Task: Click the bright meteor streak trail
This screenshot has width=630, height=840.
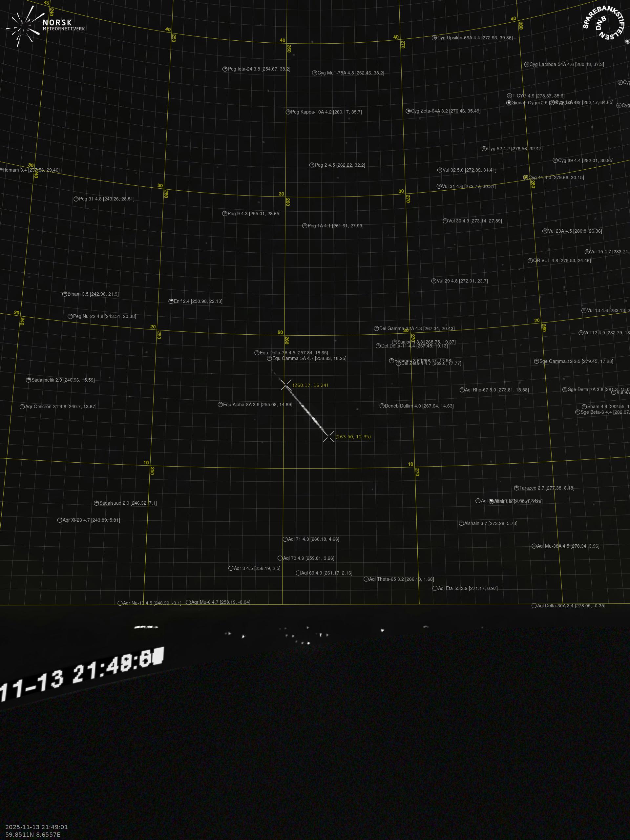Action: click(x=307, y=412)
